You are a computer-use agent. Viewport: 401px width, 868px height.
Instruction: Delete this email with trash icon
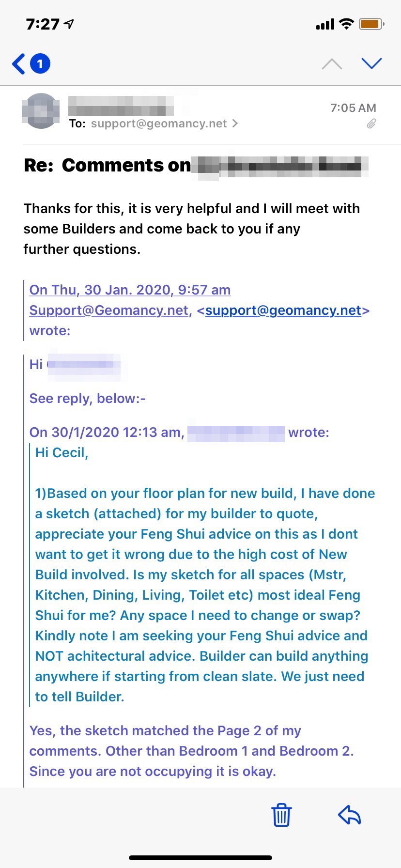coord(281,814)
